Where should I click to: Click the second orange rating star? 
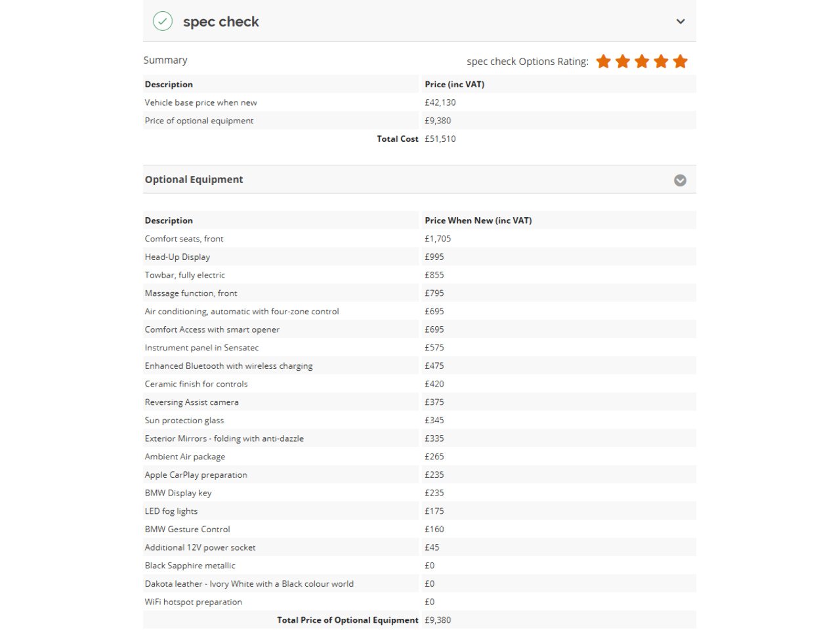(x=623, y=61)
